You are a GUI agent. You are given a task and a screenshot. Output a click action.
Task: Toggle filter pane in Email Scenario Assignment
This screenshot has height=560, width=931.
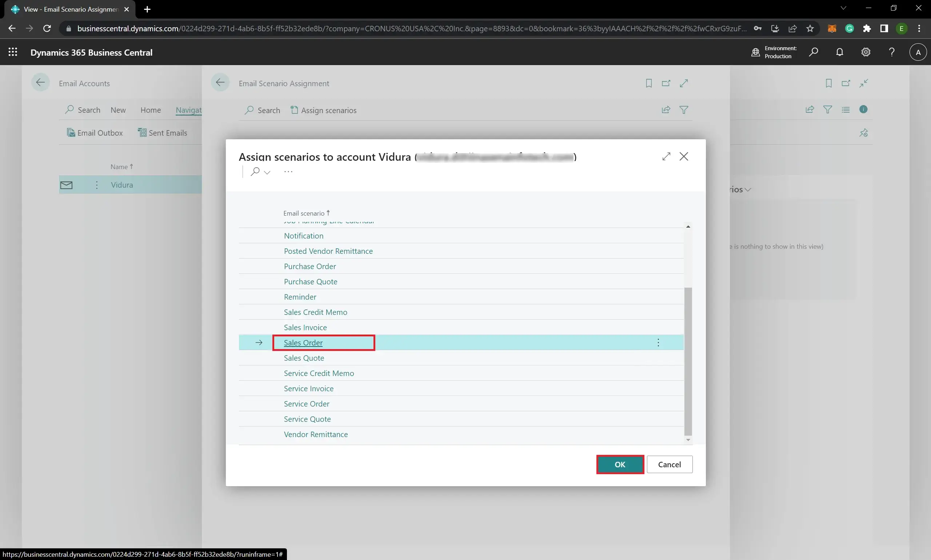coord(684,110)
